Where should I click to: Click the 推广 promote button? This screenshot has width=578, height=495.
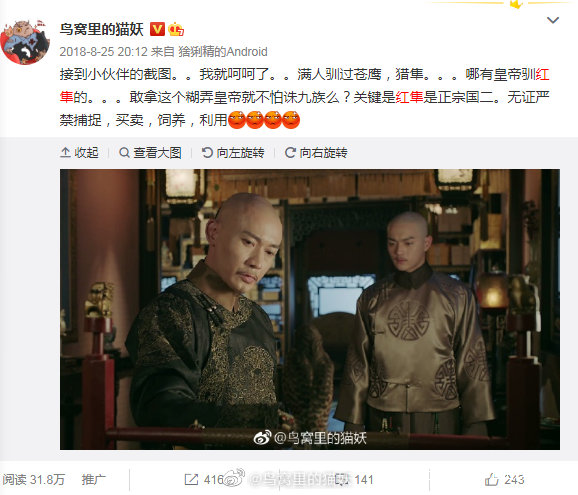(x=94, y=480)
